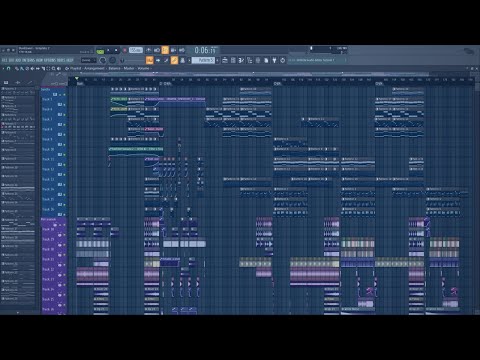Click the View Channel Rack toolbar icon

pos(166,60)
